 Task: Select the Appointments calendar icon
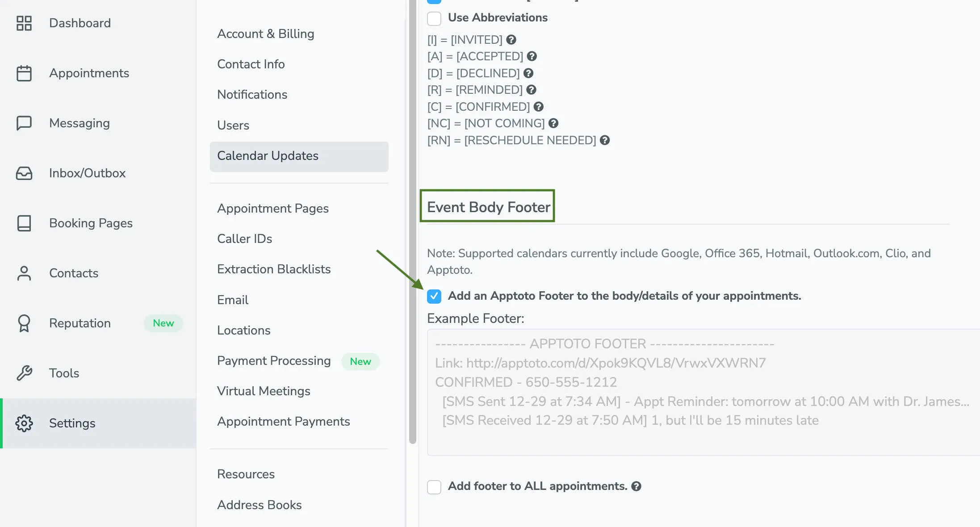24,73
